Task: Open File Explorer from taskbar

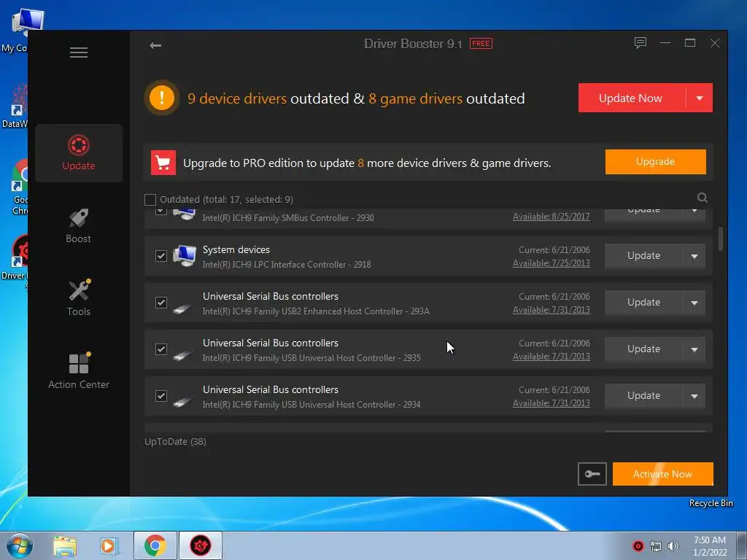Action: [x=65, y=545]
